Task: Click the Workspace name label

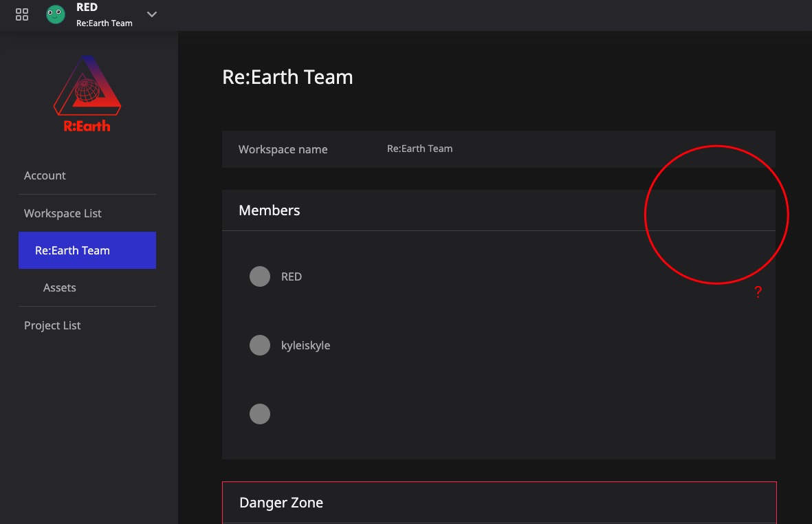Action: pos(283,149)
